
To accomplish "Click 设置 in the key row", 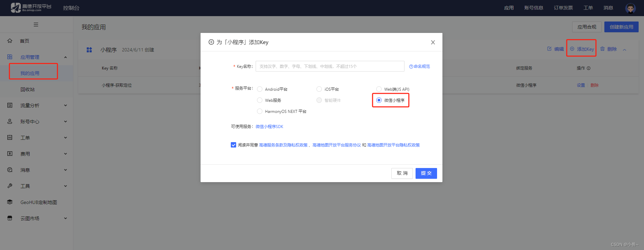I will click(581, 85).
